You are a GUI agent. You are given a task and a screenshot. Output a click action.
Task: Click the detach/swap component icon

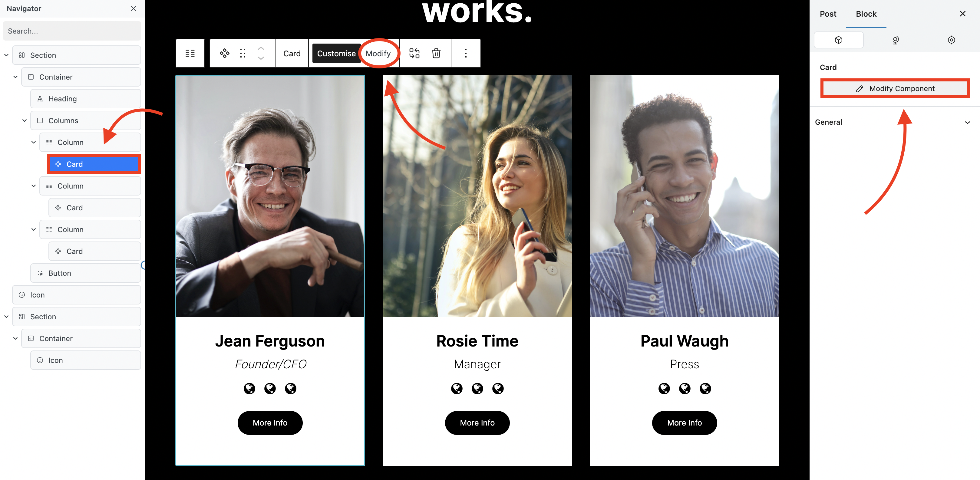(414, 53)
